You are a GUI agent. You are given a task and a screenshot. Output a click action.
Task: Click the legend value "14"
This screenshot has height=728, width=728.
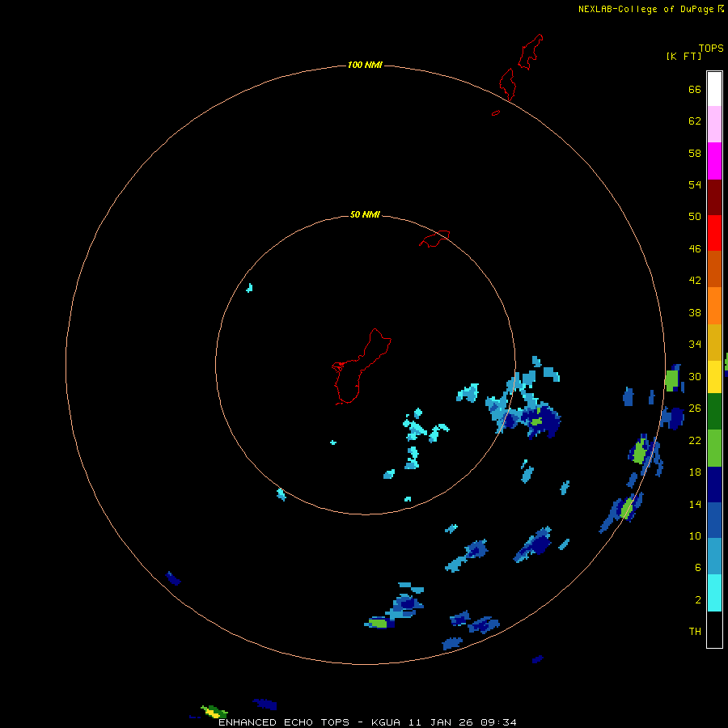[695, 504]
